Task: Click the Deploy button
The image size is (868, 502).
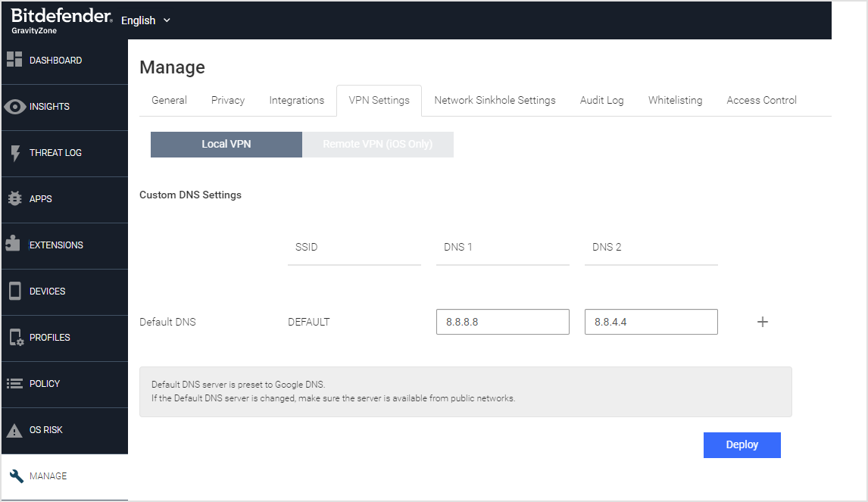Action: (x=742, y=444)
